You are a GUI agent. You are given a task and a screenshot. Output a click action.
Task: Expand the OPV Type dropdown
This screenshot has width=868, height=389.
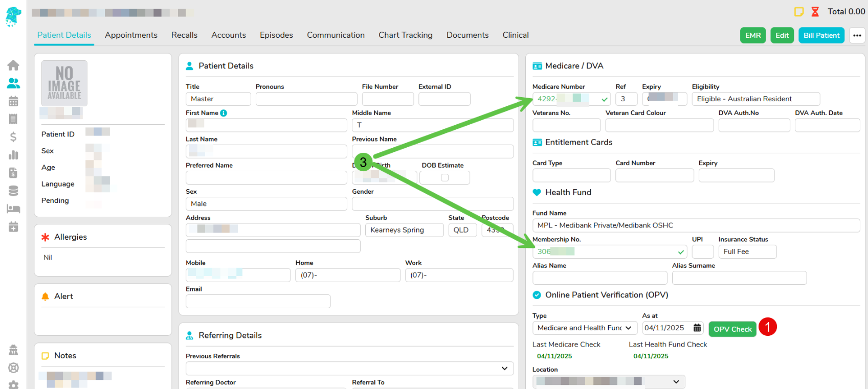(584, 328)
